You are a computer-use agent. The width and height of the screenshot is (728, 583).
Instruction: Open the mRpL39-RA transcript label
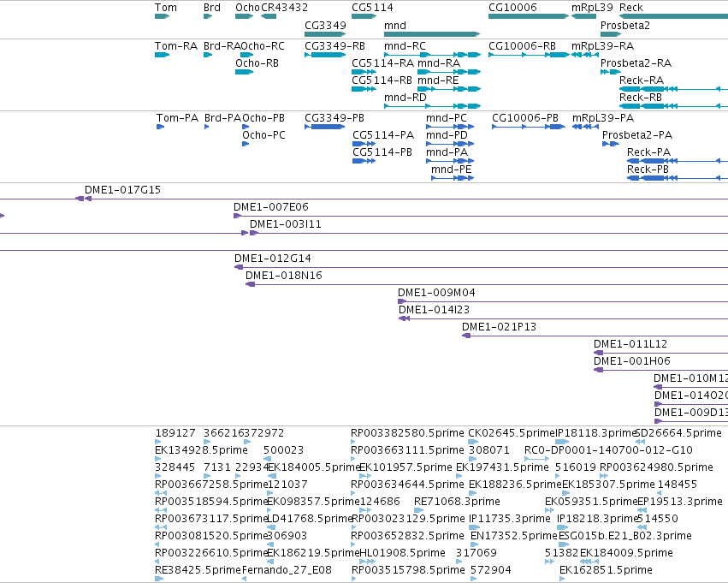point(602,46)
